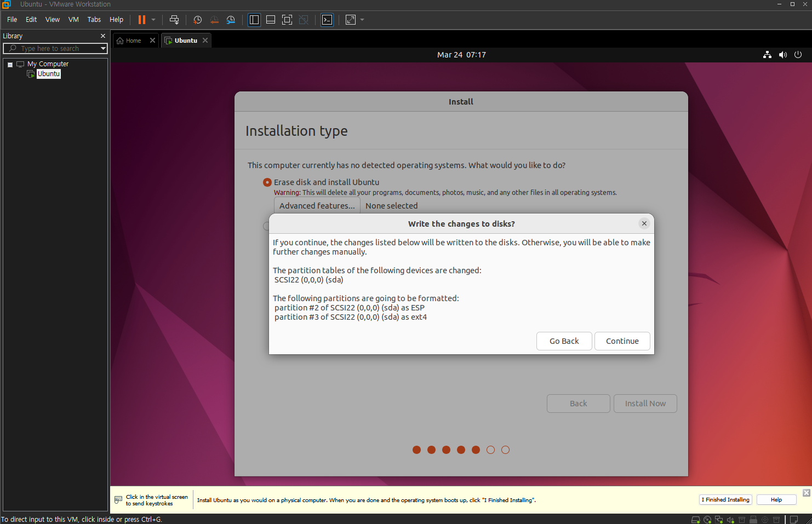Open the Ubuntu power menu icon
This screenshot has height=524, width=812.
click(x=798, y=55)
